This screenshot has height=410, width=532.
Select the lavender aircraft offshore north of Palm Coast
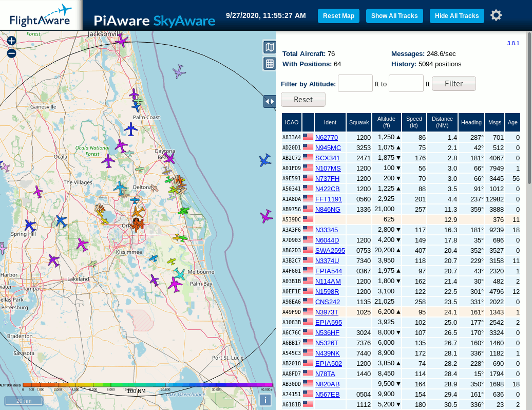point(179,71)
